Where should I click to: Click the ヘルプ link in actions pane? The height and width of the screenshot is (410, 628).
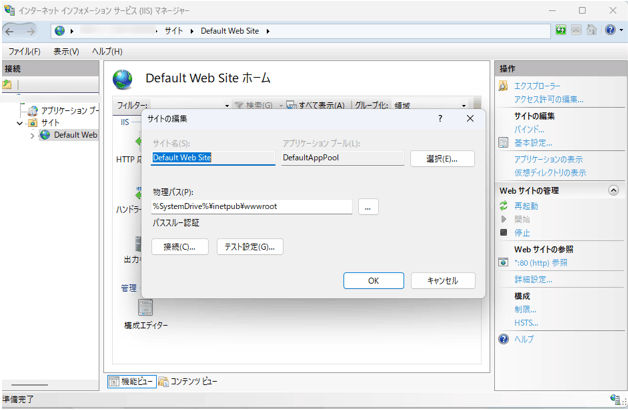524,339
